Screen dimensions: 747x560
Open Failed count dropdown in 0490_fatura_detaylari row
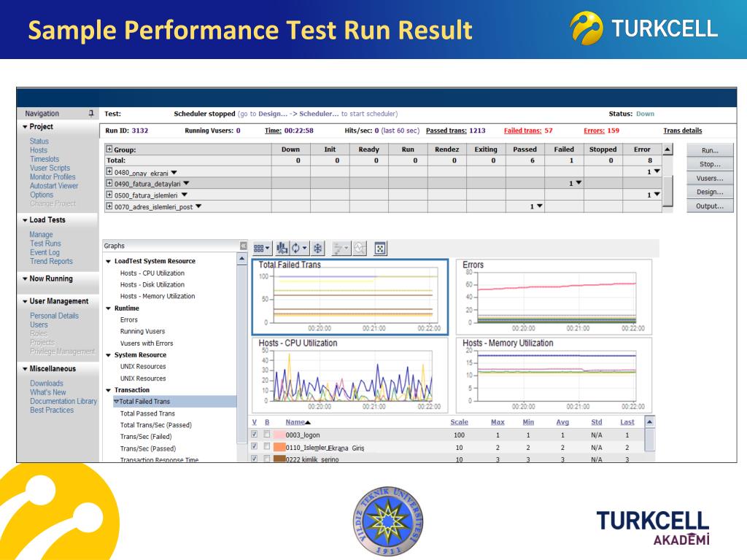[578, 182]
